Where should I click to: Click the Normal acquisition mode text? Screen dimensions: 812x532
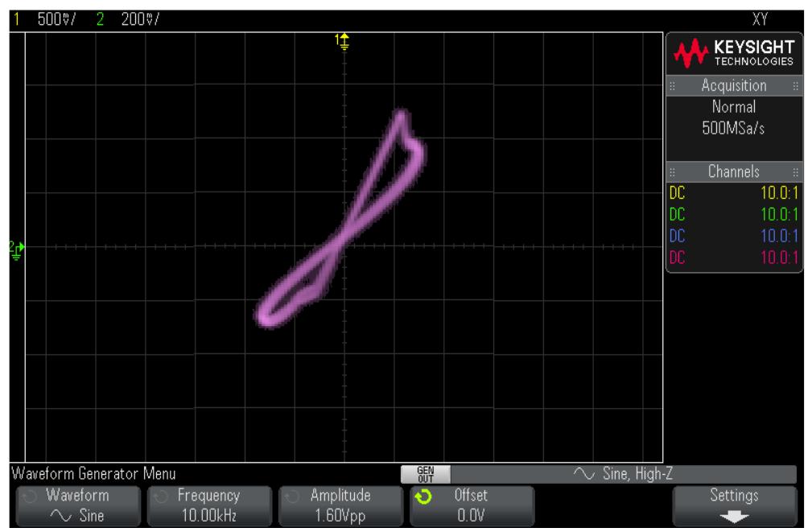(x=734, y=107)
